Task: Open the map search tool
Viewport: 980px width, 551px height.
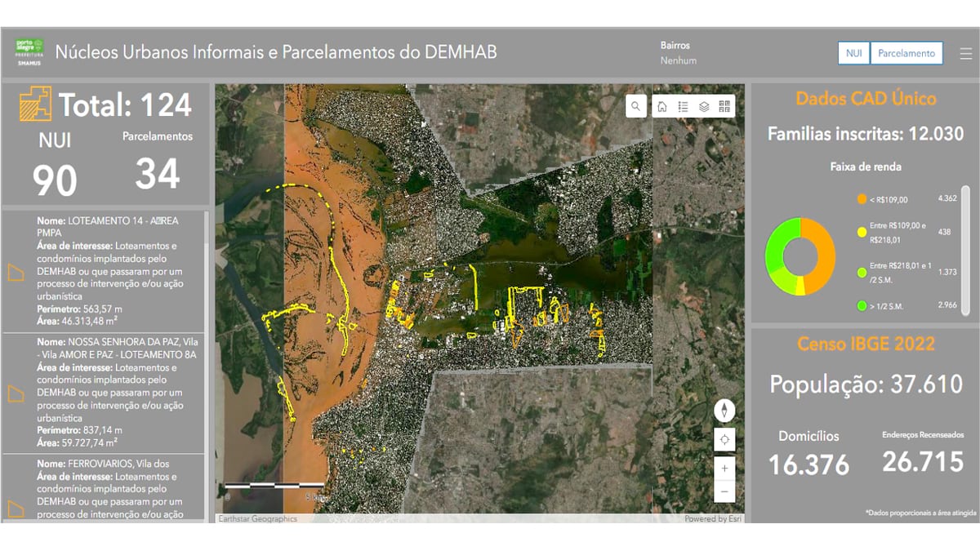Action: click(635, 105)
